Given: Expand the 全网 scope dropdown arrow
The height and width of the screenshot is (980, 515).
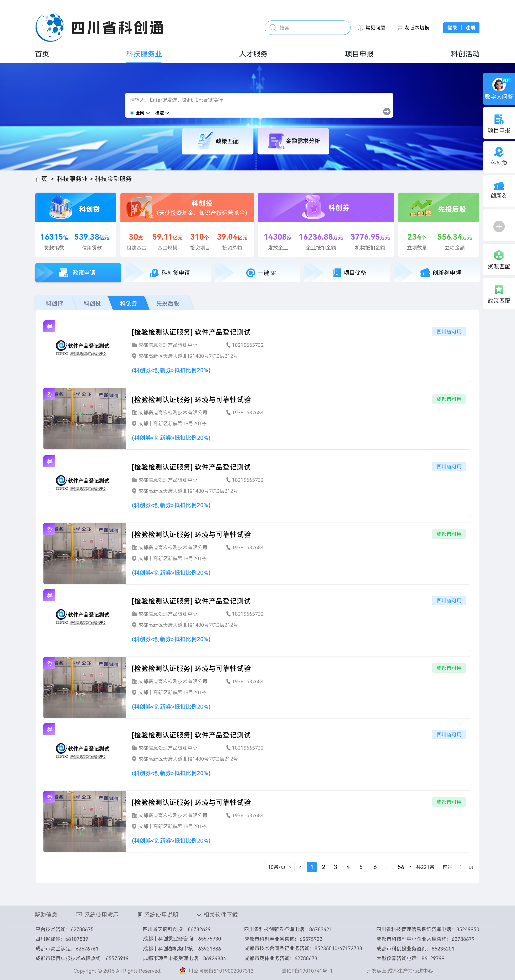Looking at the screenshot, I should click(x=148, y=113).
